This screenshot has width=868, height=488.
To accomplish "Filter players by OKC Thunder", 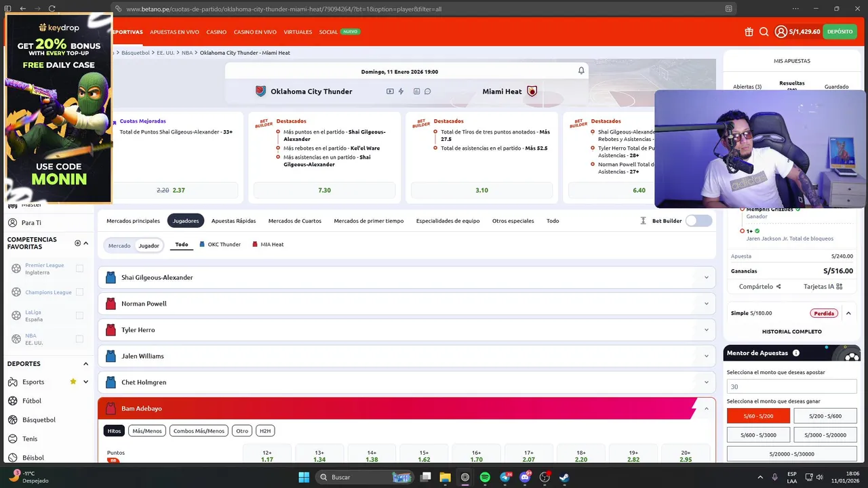I will coord(220,244).
